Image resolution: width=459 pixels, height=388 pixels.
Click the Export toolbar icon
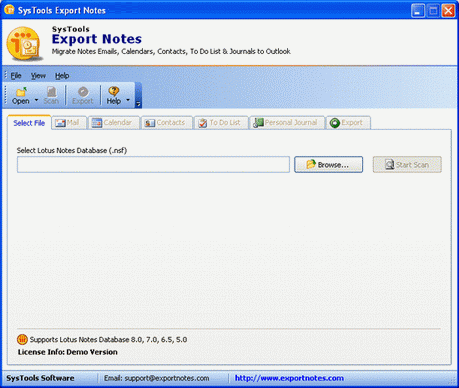(83, 91)
